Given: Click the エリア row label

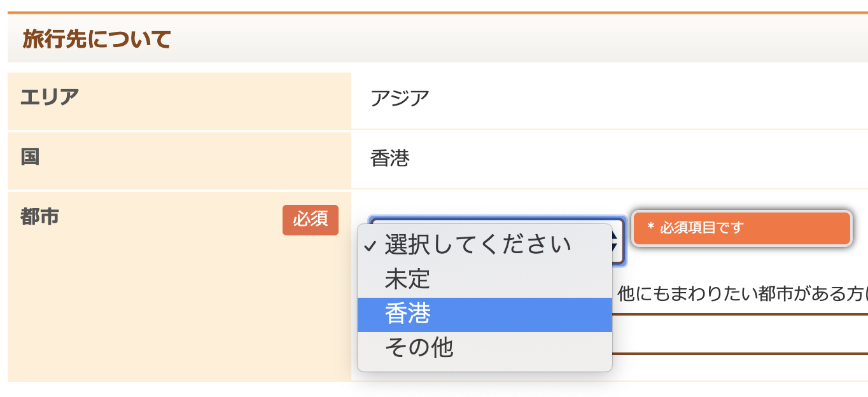Looking at the screenshot, I should [x=50, y=97].
